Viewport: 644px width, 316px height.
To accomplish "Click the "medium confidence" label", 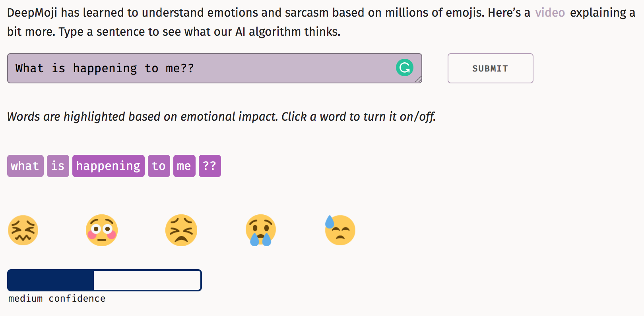I will [57, 299].
